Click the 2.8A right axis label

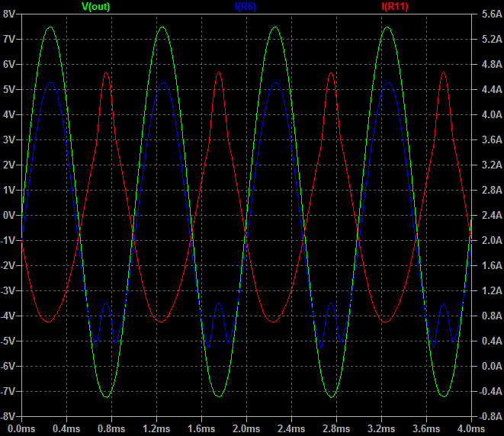coord(492,190)
